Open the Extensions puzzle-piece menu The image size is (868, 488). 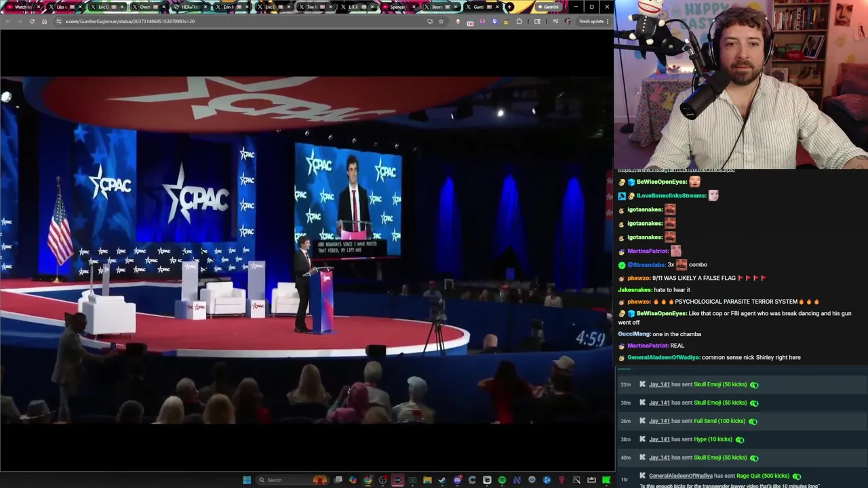click(x=519, y=21)
